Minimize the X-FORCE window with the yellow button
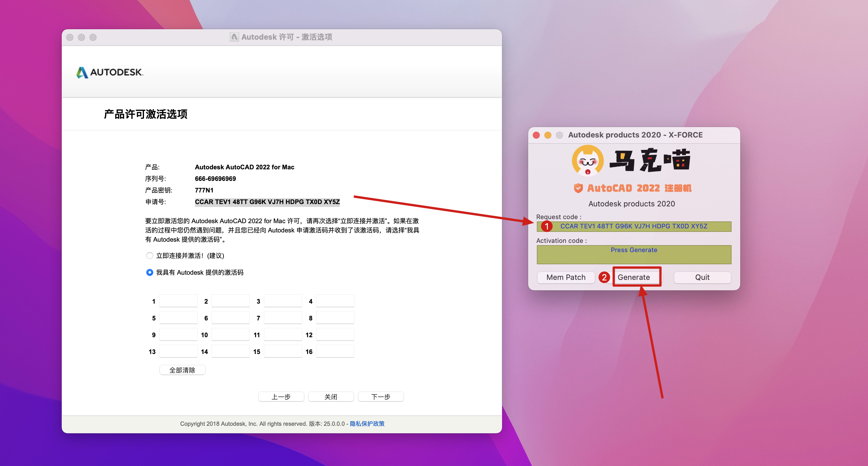 click(548, 135)
